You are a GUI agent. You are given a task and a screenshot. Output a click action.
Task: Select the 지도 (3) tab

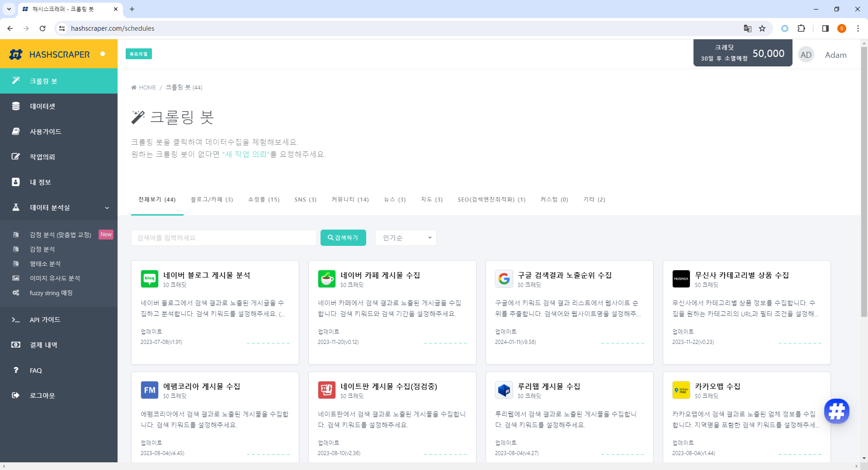[x=432, y=199]
